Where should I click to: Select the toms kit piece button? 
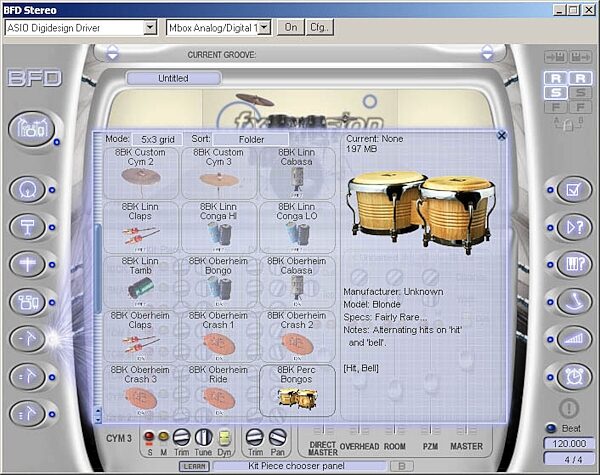point(28,302)
